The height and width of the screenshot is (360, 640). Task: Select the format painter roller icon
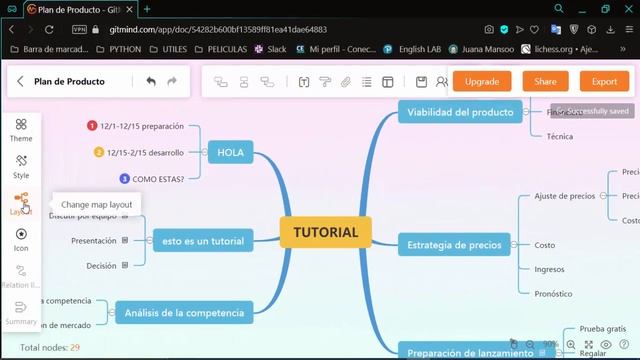pos(325,82)
